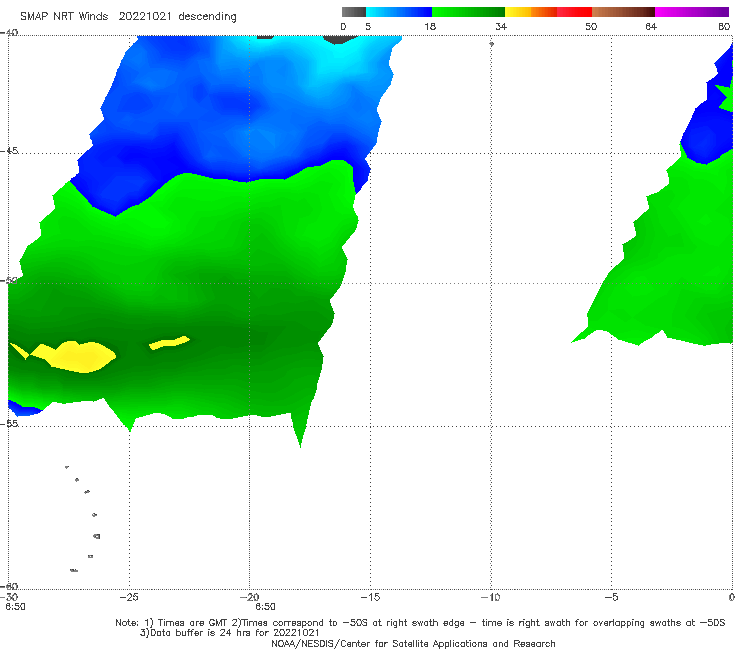This screenshot has width=740, height=650.
Task: Click the gray segment of color scale
Action: coord(353,12)
